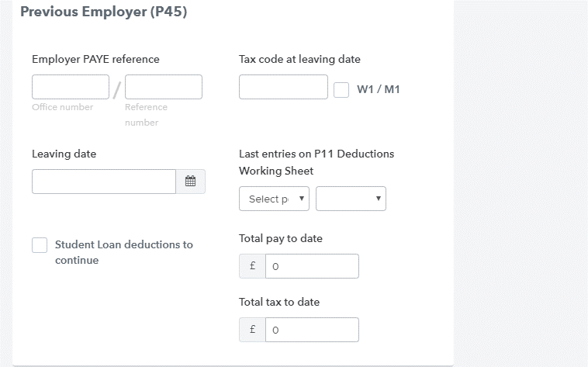Click into the Leaving date text field
The height and width of the screenshot is (367, 588).
pyautogui.click(x=104, y=182)
